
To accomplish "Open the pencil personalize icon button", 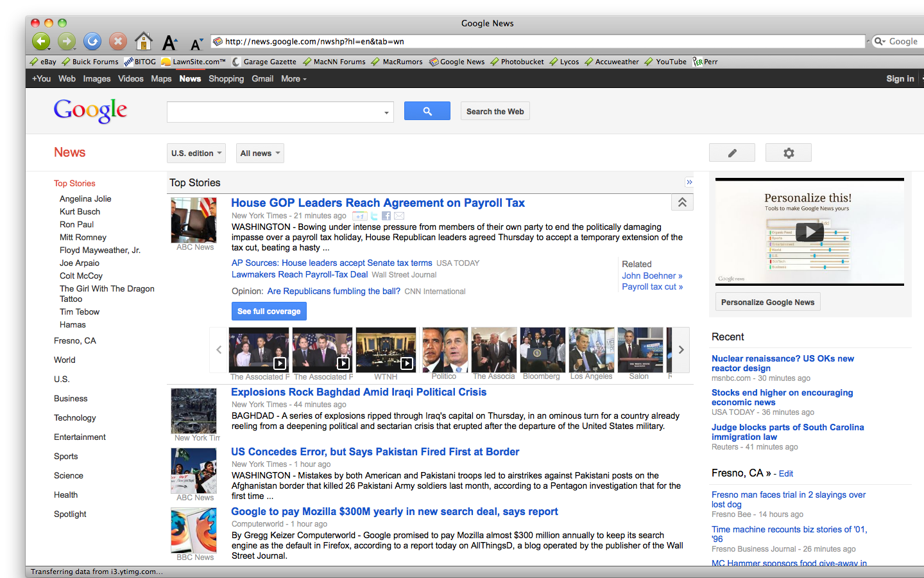I will coord(732,153).
